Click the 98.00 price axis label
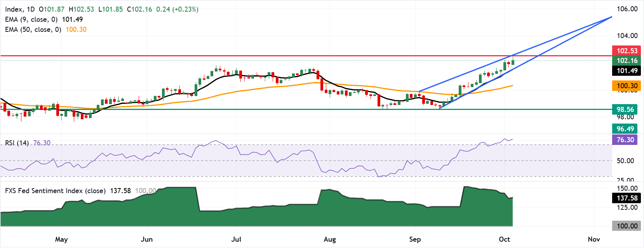This screenshot has width=644, height=251. [625, 117]
